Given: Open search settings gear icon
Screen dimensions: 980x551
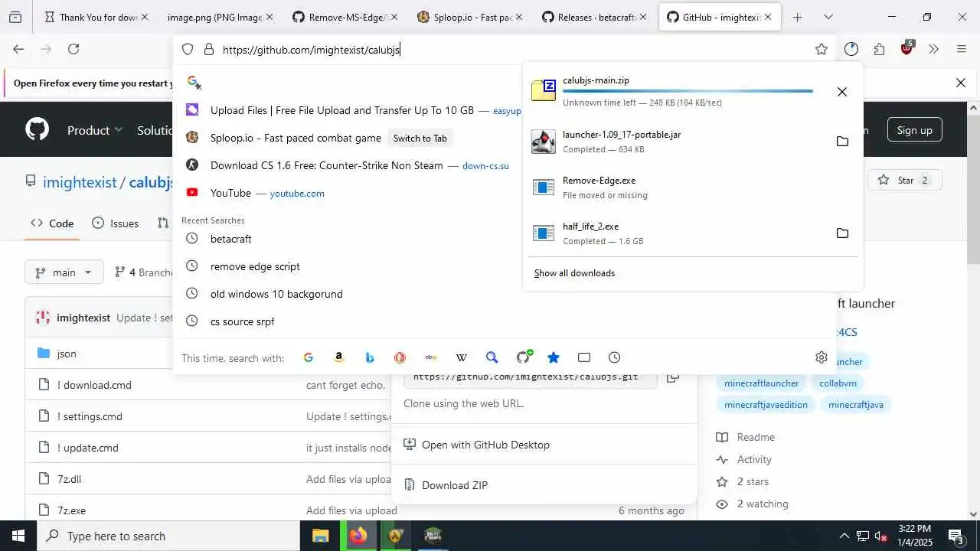Looking at the screenshot, I should (x=822, y=357).
